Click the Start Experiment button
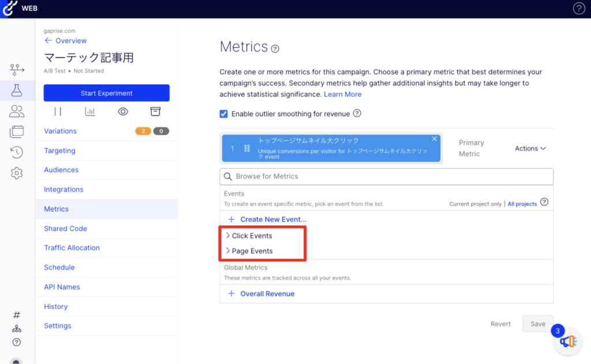Screen dimensions: 591x364 click(107, 93)
